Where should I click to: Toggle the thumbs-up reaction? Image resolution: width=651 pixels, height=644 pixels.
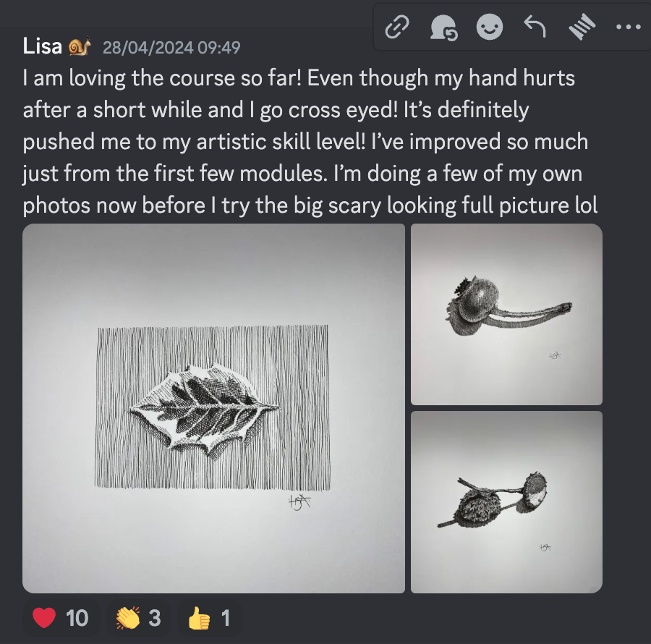pyautogui.click(x=208, y=618)
